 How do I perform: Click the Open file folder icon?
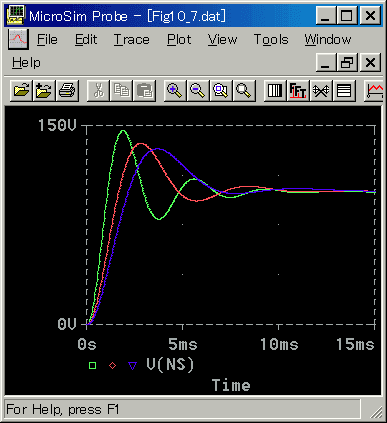(x=22, y=90)
